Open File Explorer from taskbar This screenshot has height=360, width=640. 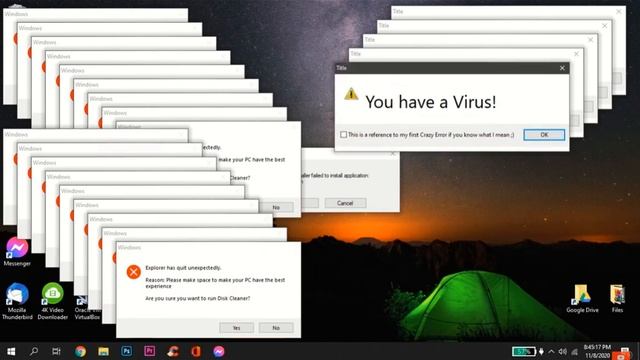click(103, 351)
